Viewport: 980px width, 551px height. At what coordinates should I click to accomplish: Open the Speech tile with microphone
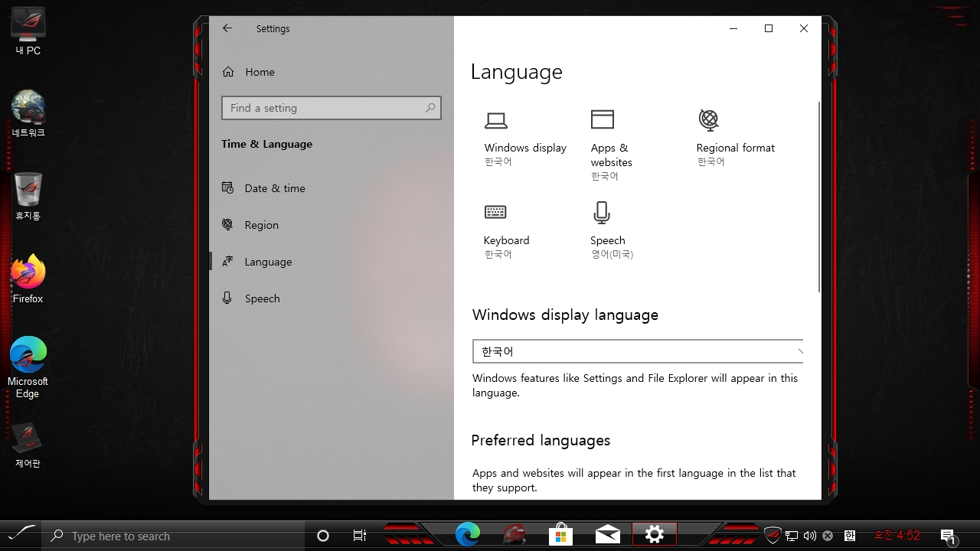coord(612,231)
